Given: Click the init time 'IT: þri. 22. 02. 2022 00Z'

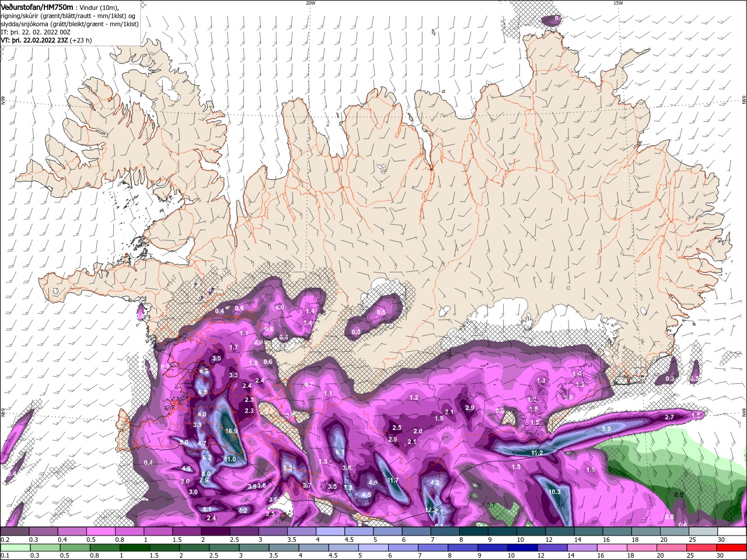Looking at the screenshot, I should [36, 32].
